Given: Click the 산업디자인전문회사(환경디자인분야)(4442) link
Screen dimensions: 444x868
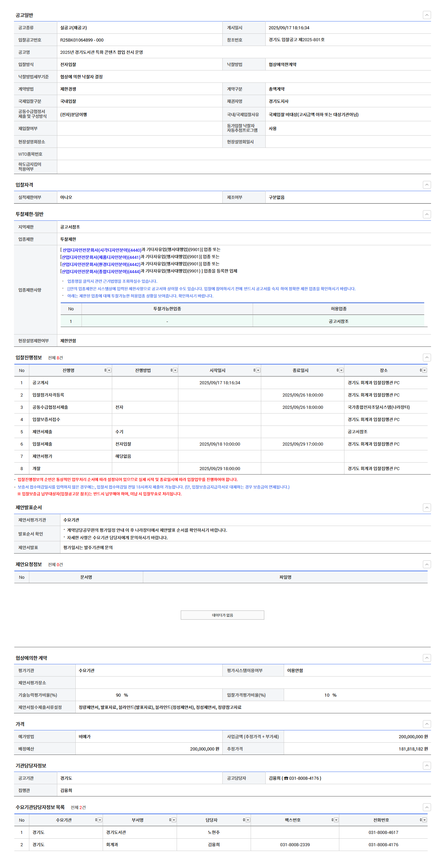Looking at the screenshot, I should (x=101, y=264).
